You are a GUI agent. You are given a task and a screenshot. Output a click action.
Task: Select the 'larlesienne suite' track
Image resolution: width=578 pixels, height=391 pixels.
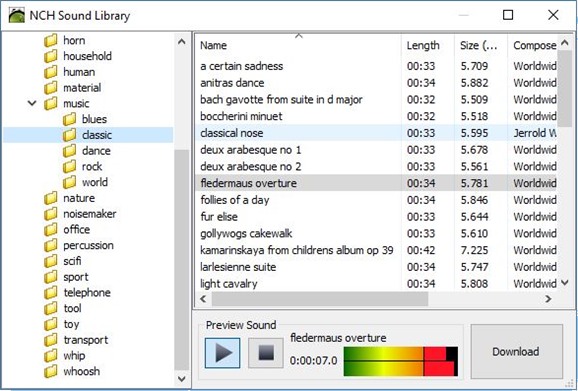pyautogui.click(x=376, y=267)
